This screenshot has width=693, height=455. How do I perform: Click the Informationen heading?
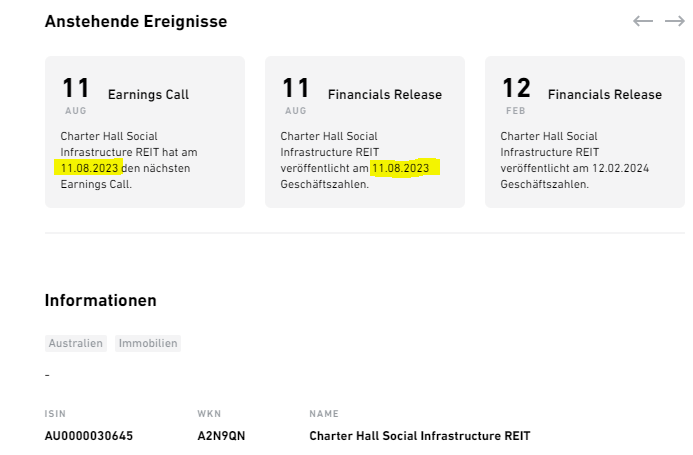coord(101,300)
